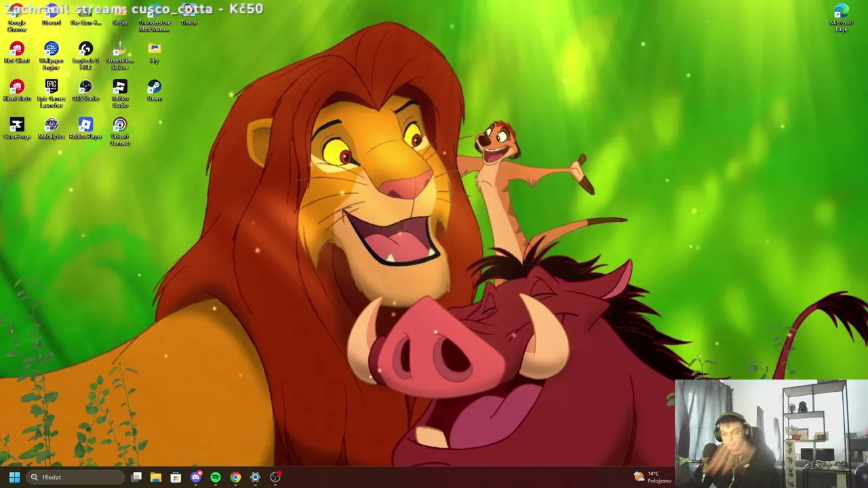Image resolution: width=868 pixels, height=488 pixels.
Task: Open the Složka folder on desktop
Action: tap(120, 15)
